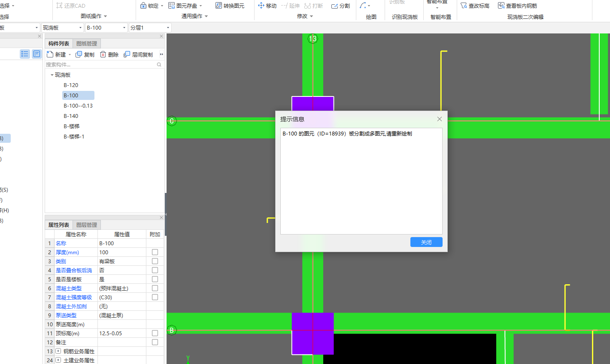Expand the 钢筋业务属性 row

pos(58,351)
